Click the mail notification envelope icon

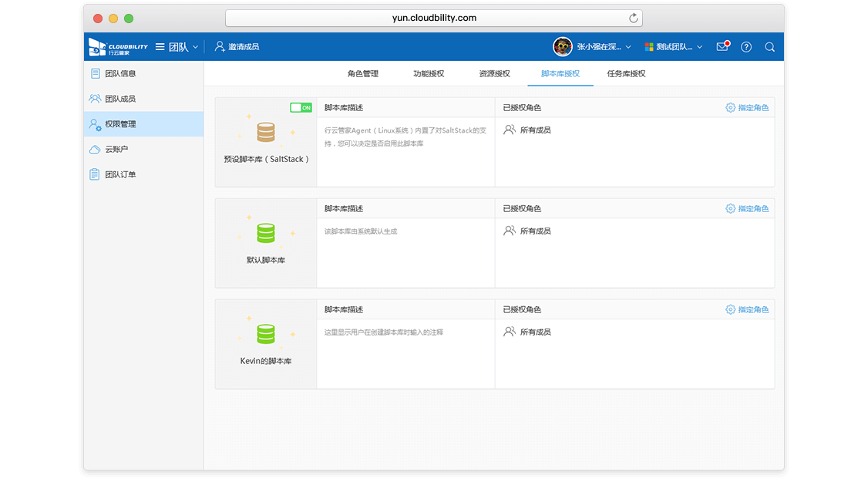[722, 47]
